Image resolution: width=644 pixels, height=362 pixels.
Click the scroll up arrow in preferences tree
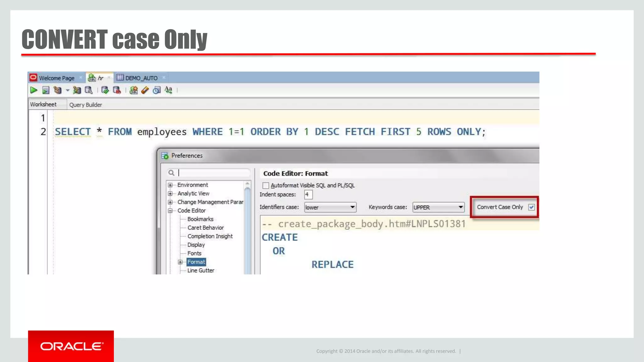click(x=247, y=184)
